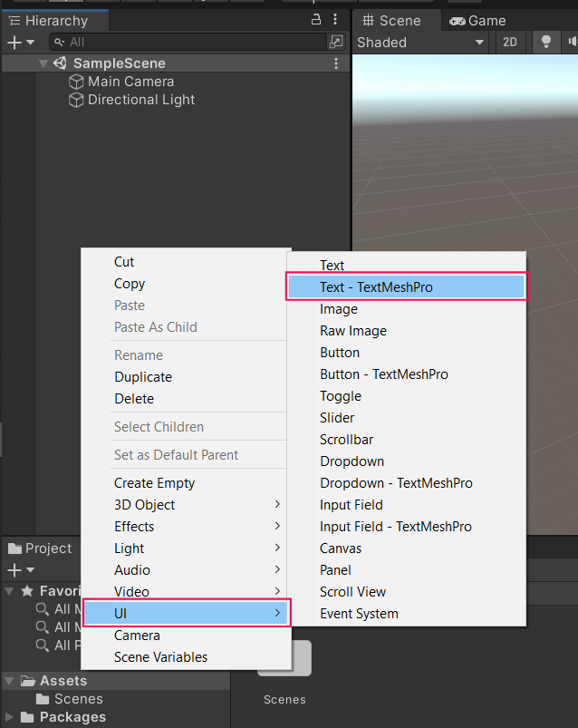This screenshot has height=728, width=578.
Task: Click the Hierarchy search field
Action: click(x=188, y=43)
